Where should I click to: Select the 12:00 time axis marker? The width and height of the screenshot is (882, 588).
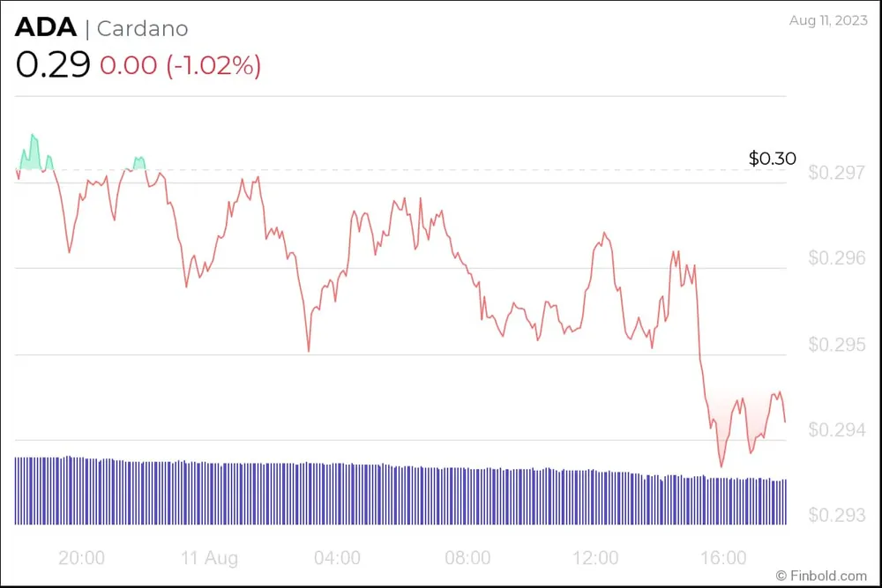coord(595,558)
